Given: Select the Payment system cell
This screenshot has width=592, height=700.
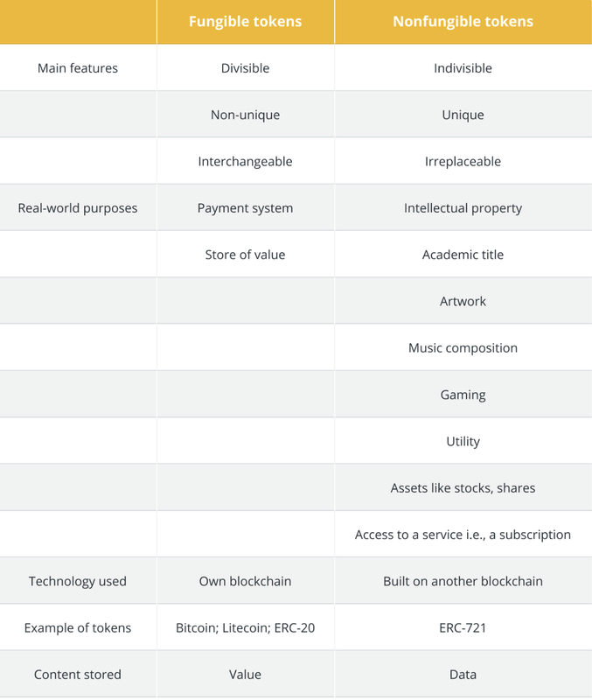Looking at the screenshot, I should [x=245, y=208].
